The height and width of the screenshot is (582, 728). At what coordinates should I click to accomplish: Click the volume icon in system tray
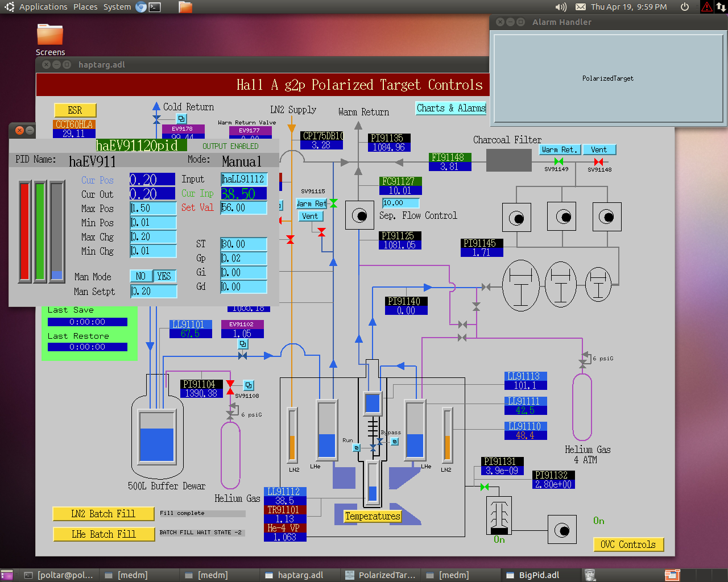[561, 7]
